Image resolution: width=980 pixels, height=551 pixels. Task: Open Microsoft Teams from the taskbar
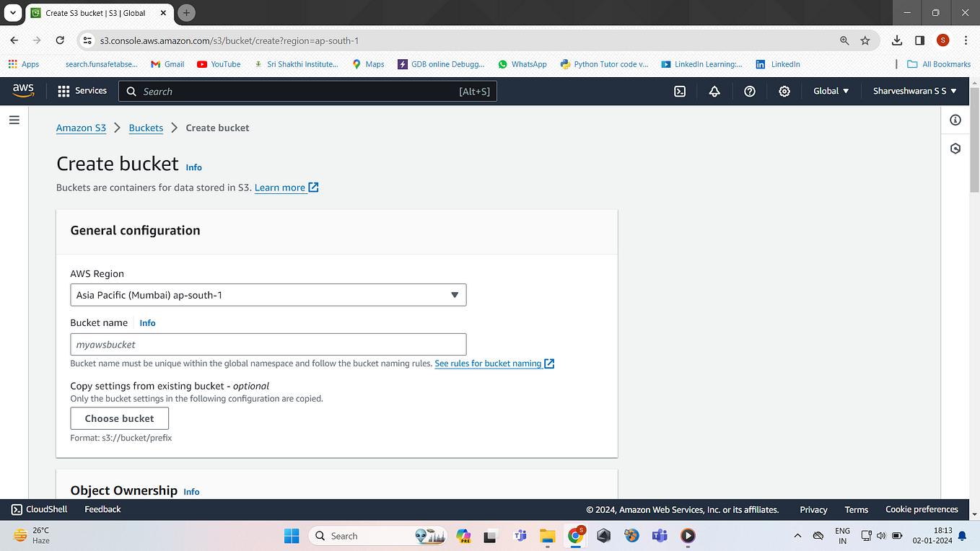coord(659,535)
